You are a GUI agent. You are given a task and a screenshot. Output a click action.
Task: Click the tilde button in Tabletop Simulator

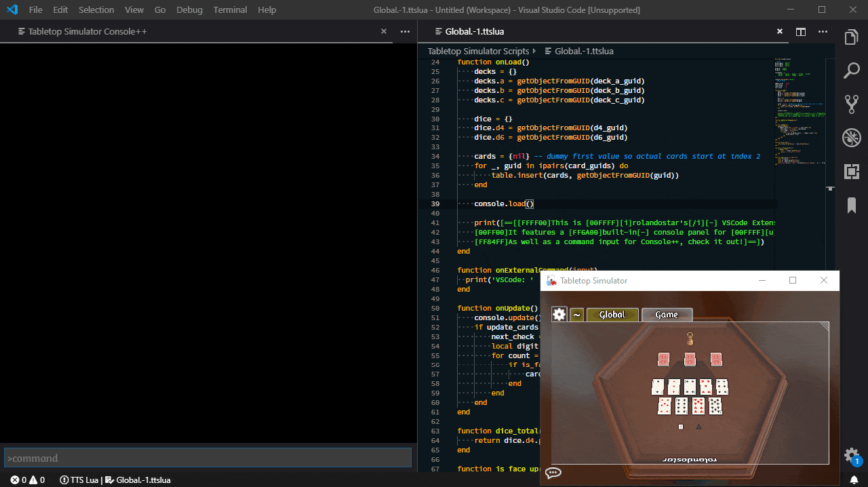click(576, 315)
